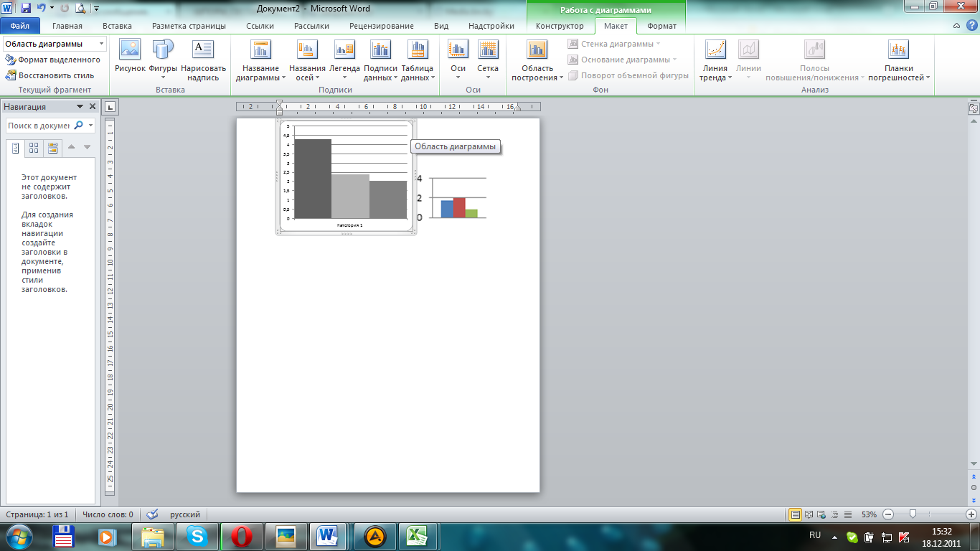Open the Таблица данных data table options
The height and width of the screenshot is (551, 980).
[x=418, y=60]
